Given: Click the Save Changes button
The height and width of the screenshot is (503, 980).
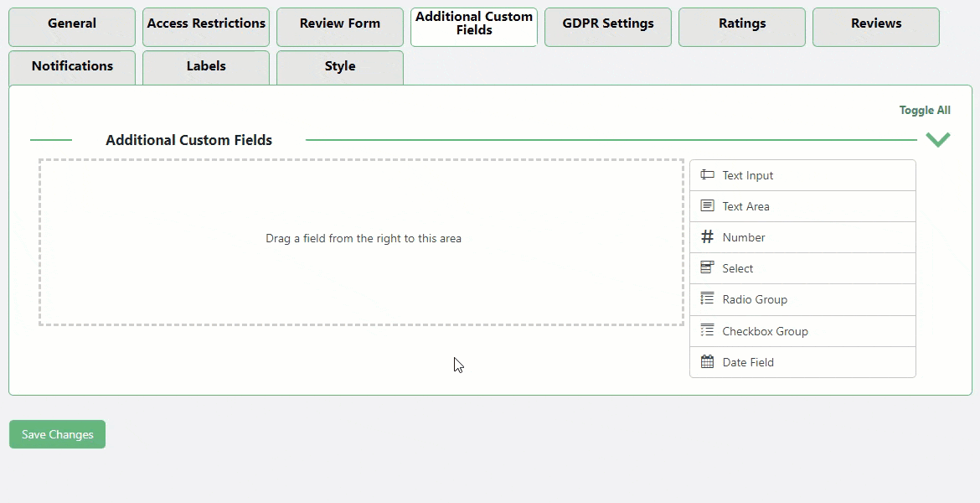Looking at the screenshot, I should 58,434.
